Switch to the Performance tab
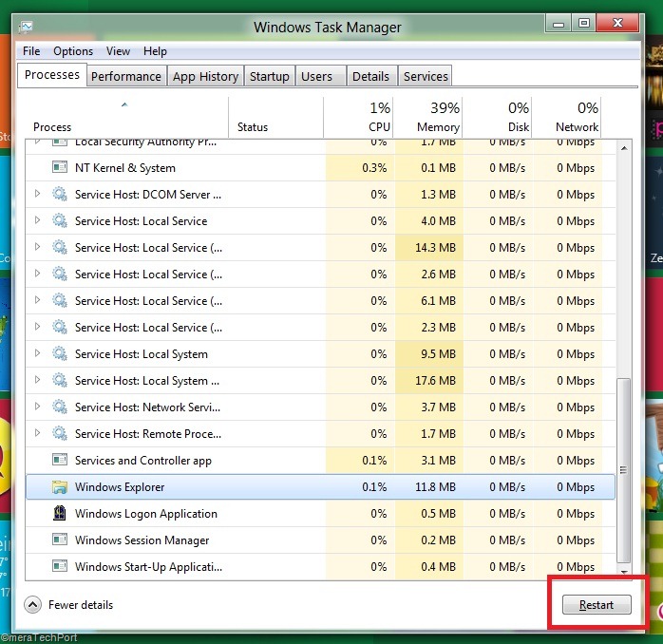The width and height of the screenshot is (663, 644). pyautogui.click(x=126, y=76)
